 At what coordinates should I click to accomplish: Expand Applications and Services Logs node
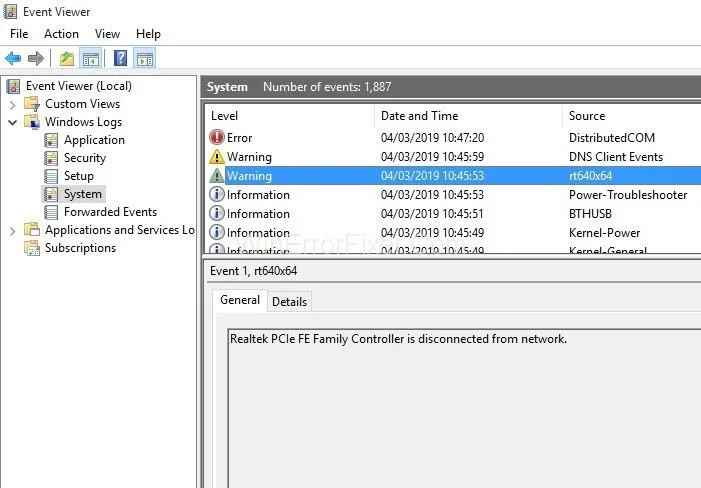[x=13, y=231]
